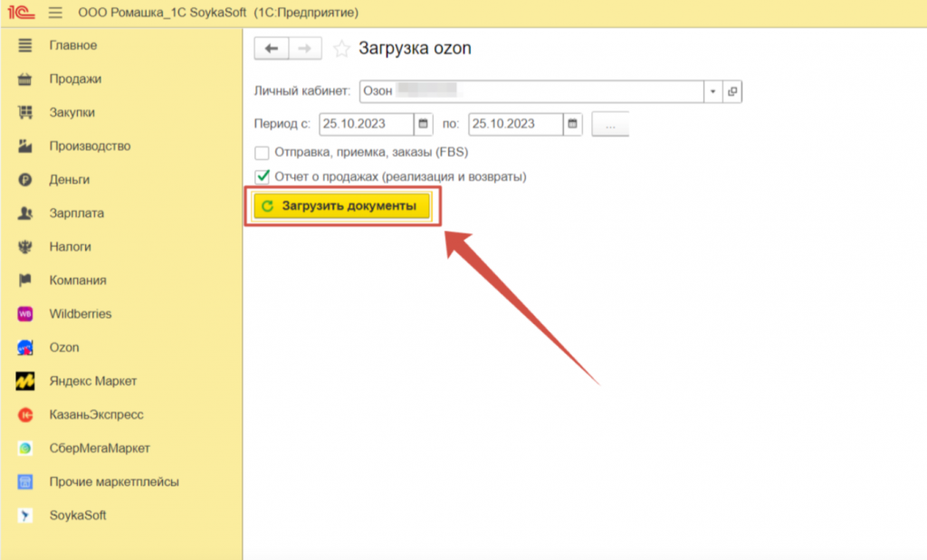The height and width of the screenshot is (560, 927).
Task: Click the СберМегаМаркет icon
Action: [x=25, y=448]
